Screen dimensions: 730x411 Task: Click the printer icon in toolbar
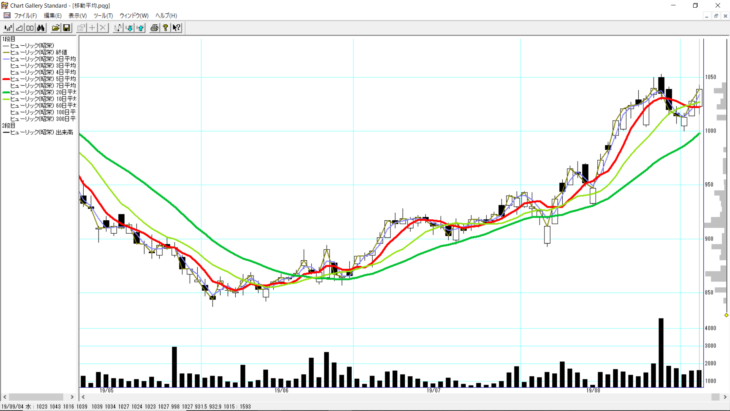click(x=155, y=28)
